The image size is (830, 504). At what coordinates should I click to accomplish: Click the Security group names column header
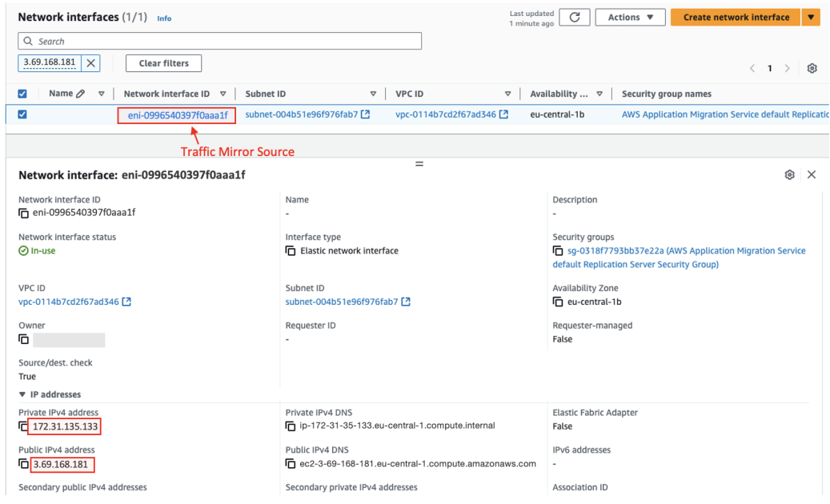pos(667,94)
